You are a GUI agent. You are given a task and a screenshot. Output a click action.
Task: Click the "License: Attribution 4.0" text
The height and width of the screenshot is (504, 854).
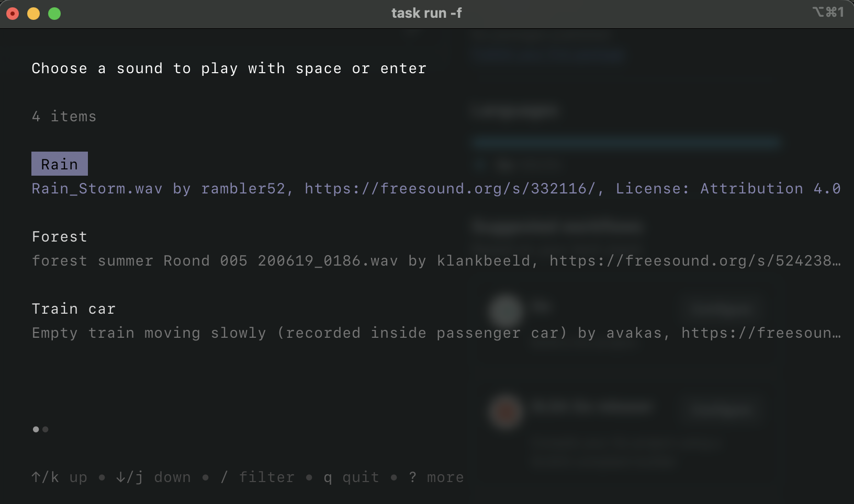[728, 189]
